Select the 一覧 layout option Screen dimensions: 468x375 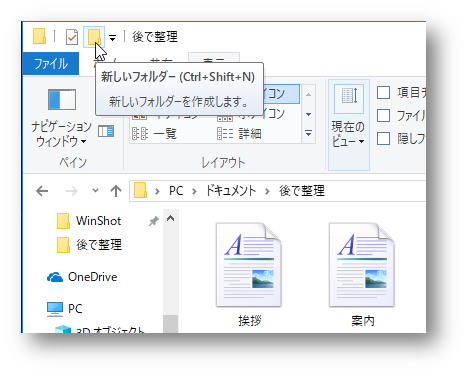click(x=154, y=134)
